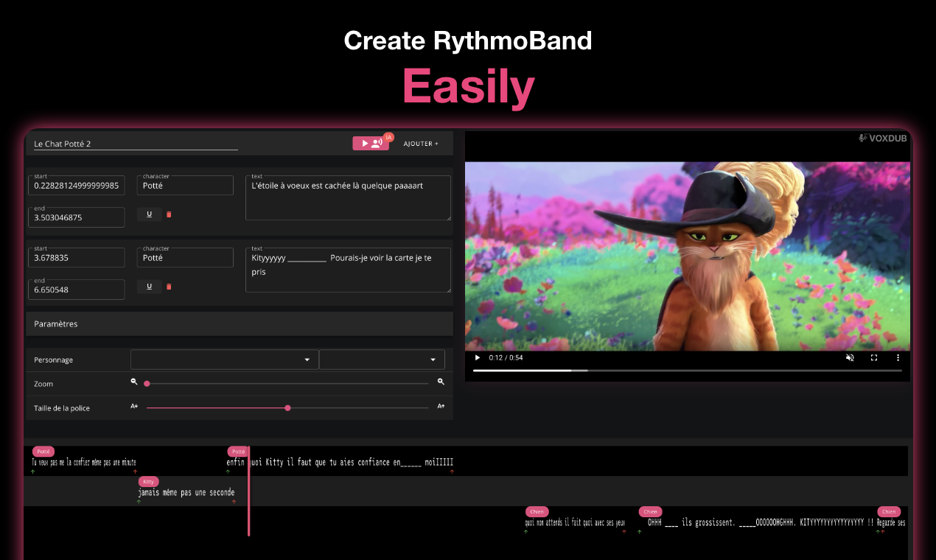Click the end field showing 6.650548

(77, 290)
